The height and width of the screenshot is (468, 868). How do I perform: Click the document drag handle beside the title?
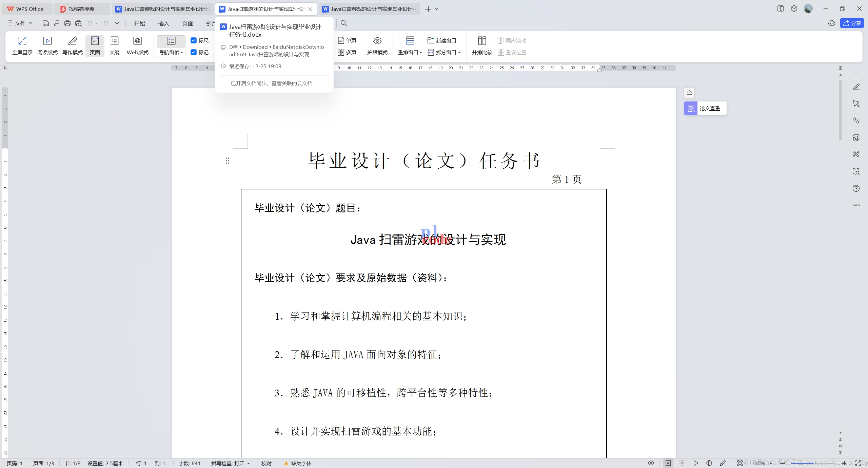click(x=228, y=161)
